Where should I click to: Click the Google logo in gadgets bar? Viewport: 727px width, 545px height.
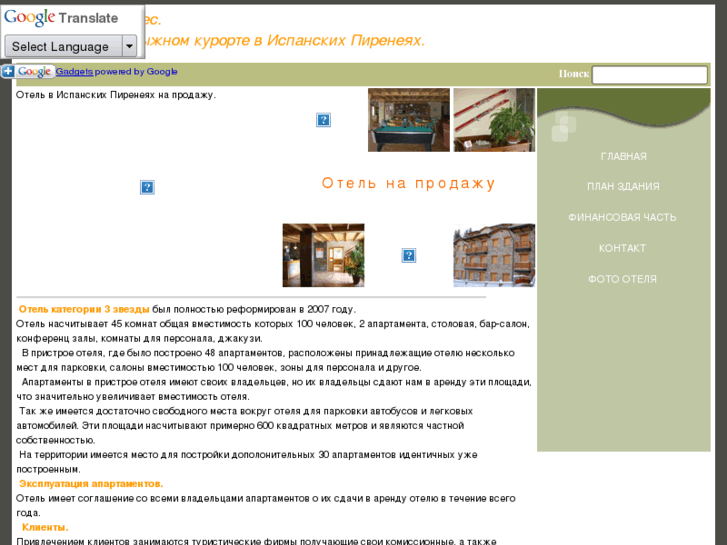click(34, 71)
